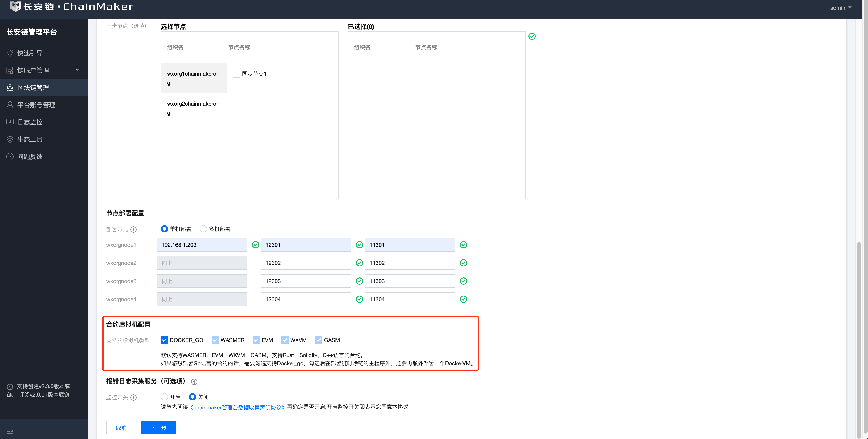868x439 pixels.
Task: Turn on monitoring with 开启 radio
Action: point(164,397)
